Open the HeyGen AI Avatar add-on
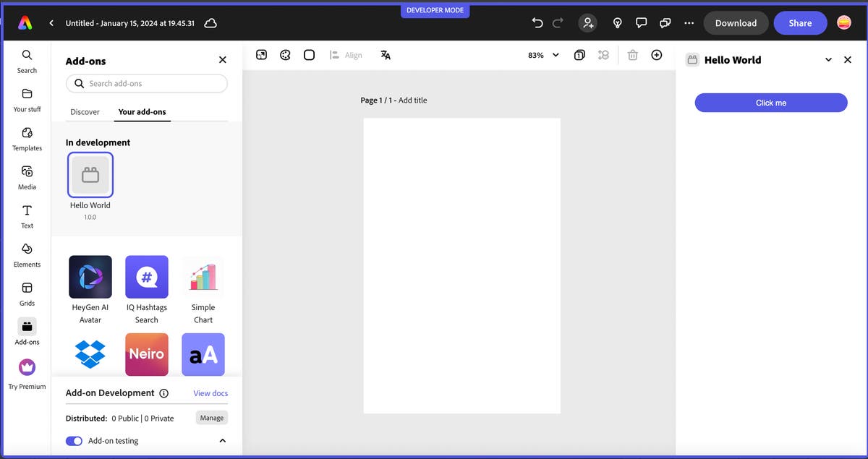Screen dimensions: 868x459 pos(90,277)
